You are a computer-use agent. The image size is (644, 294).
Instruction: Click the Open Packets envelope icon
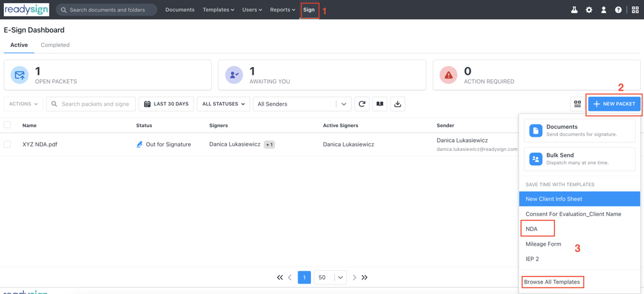(x=20, y=75)
